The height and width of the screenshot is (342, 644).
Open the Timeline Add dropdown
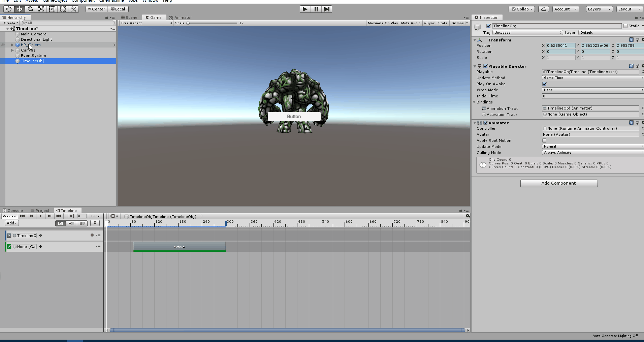(x=12, y=223)
